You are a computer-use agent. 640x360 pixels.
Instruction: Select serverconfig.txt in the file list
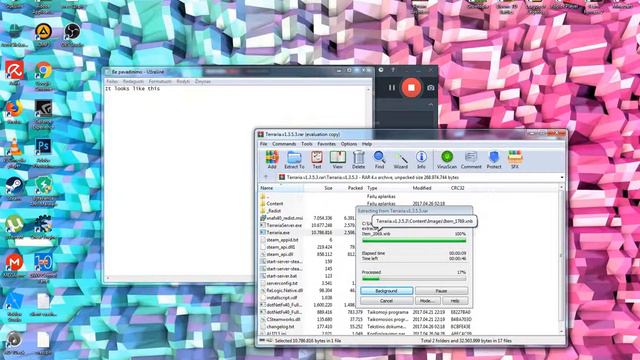282,283
